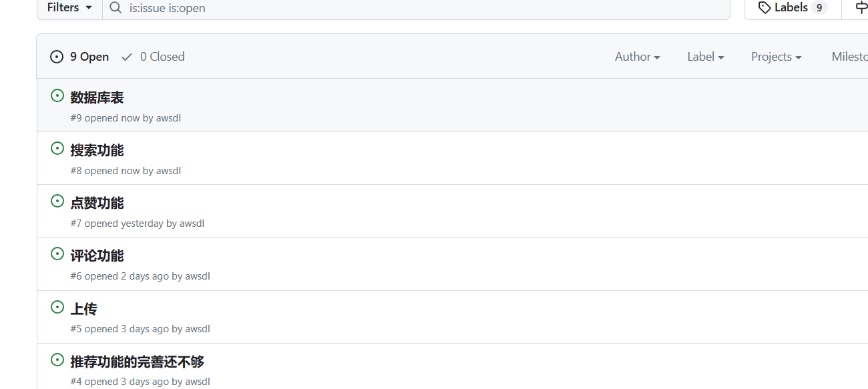Screen dimensions: 868x389
Task: Click author awsdl on issue #7
Action: (x=192, y=224)
